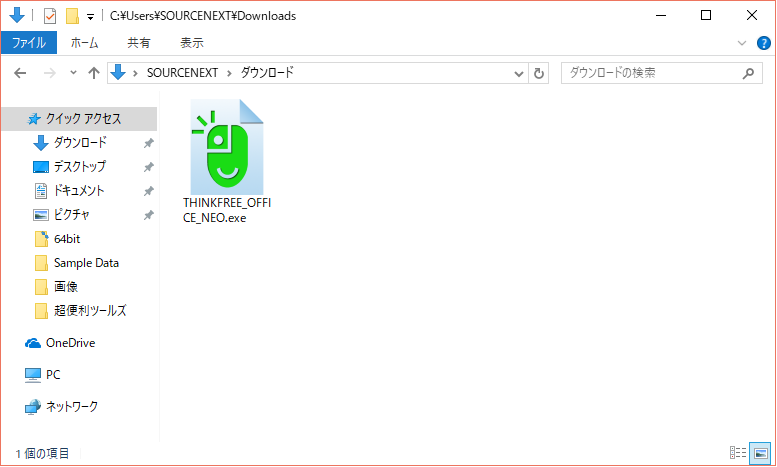The width and height of the screenshot is (777, 467).
Task: Unpin ドキュメント using its pin icon
Action: [x=148, y=191]
